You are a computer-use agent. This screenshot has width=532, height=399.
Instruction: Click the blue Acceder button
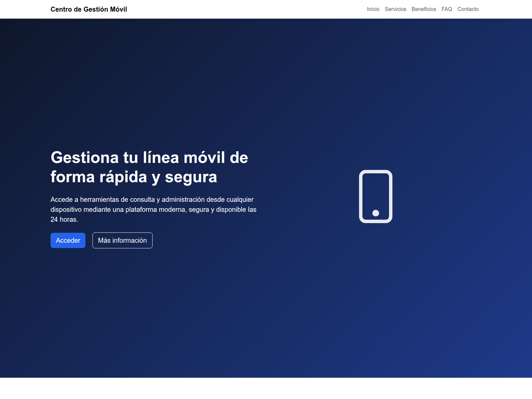pyautogui.click(x=68, y=240)
